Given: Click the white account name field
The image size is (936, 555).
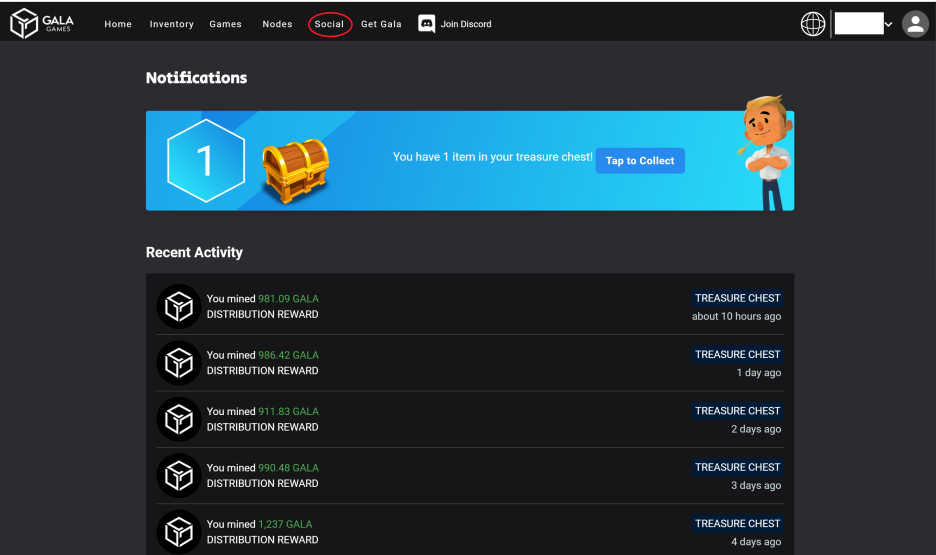Looking at the screenshot, I should coord(859,24).
